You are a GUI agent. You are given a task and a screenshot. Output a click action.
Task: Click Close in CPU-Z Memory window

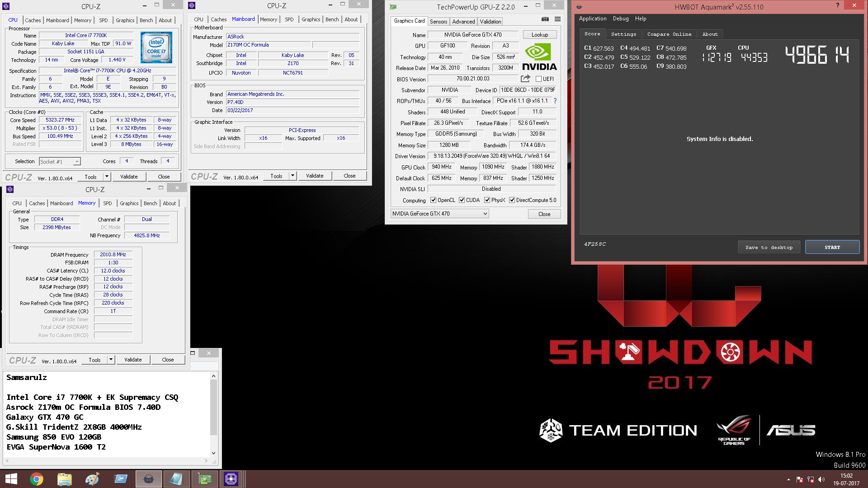coord(168,360)
